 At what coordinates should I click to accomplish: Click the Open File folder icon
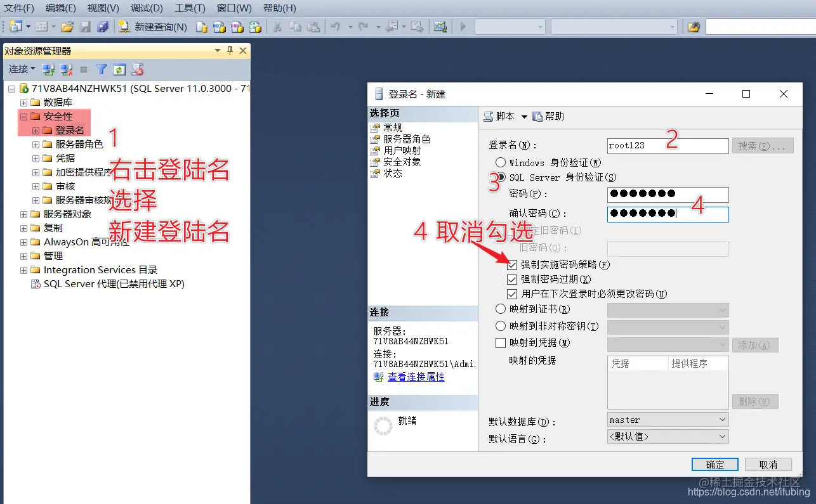(66, 27)
